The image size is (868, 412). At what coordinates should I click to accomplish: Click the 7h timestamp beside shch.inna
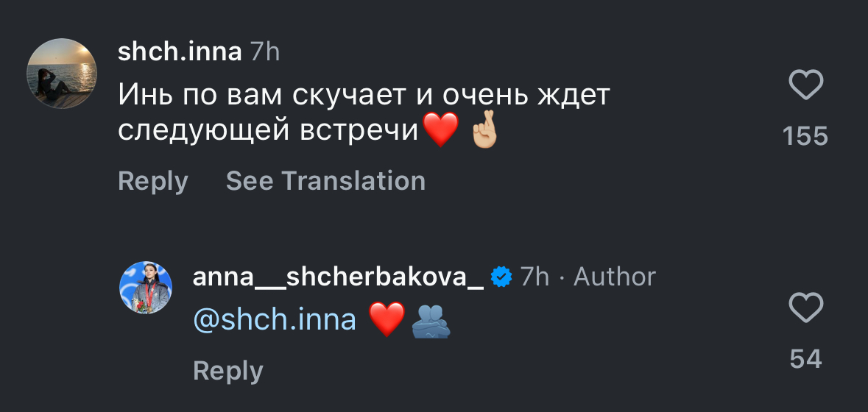(265, 52)
